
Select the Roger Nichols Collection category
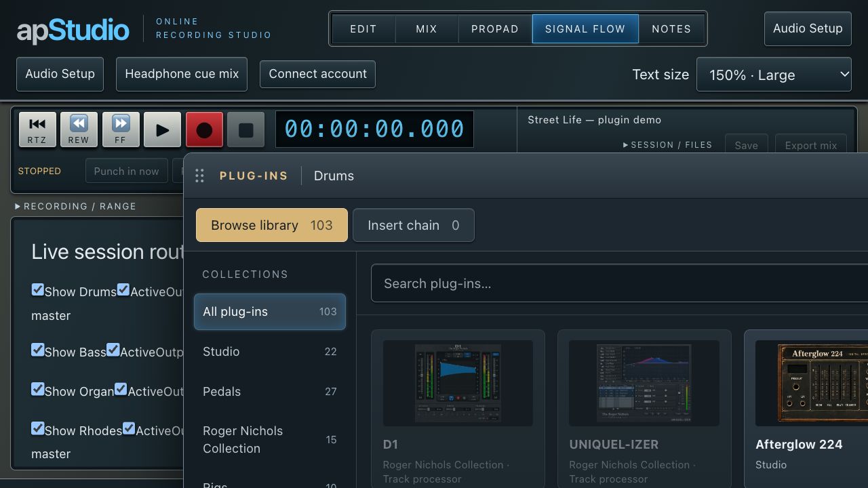(270, 440)
